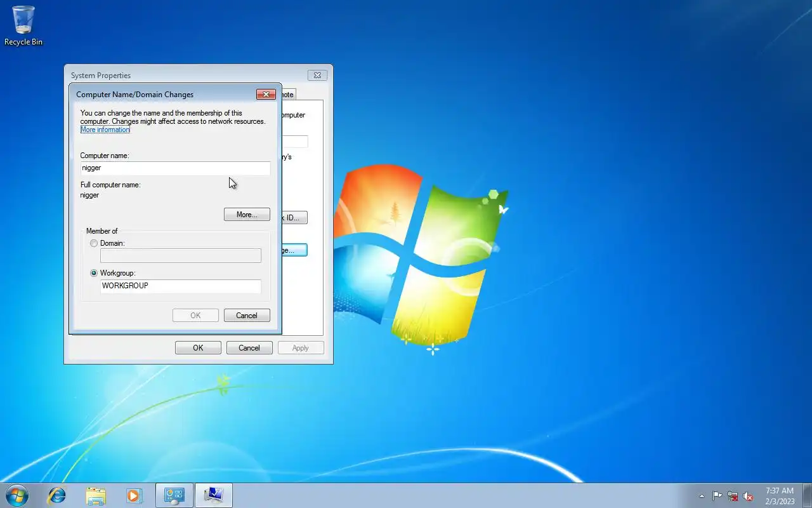Viewport: 812px width, 508px height.
Task: Open the clock showing 7:37 AM
Action: pos(780,496)
